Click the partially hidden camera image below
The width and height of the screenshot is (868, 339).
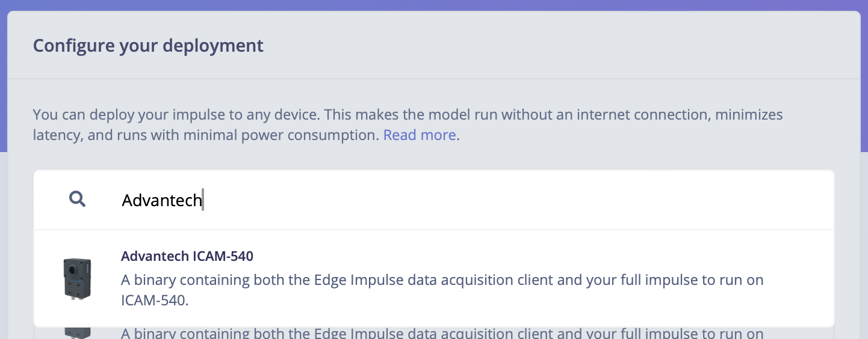click(x=77, y=332)
